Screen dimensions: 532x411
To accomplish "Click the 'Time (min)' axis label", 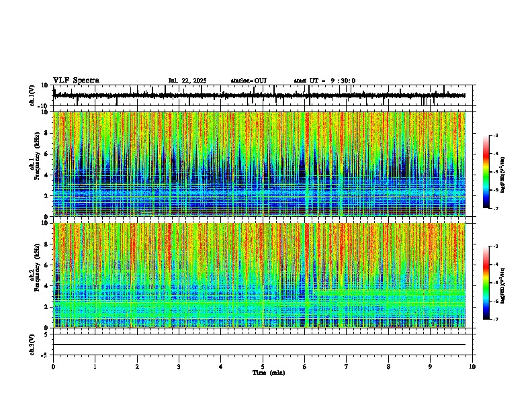I will point(269,373).
